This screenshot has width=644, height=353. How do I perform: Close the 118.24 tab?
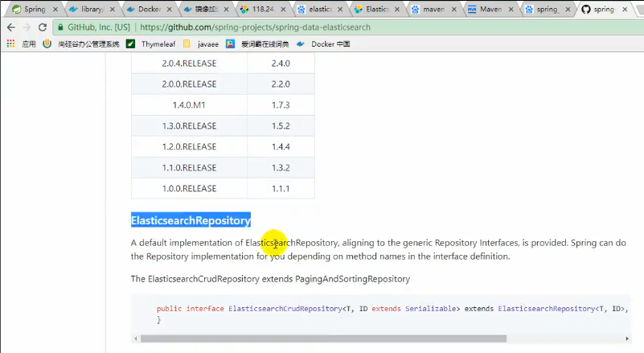[283, 9]
